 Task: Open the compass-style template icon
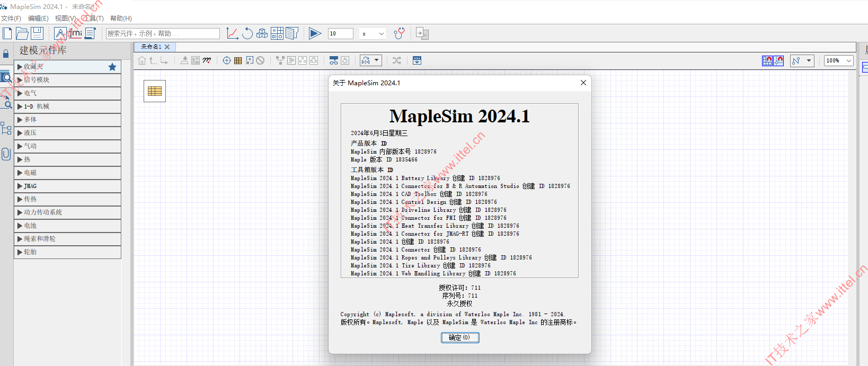pos(60,33)
